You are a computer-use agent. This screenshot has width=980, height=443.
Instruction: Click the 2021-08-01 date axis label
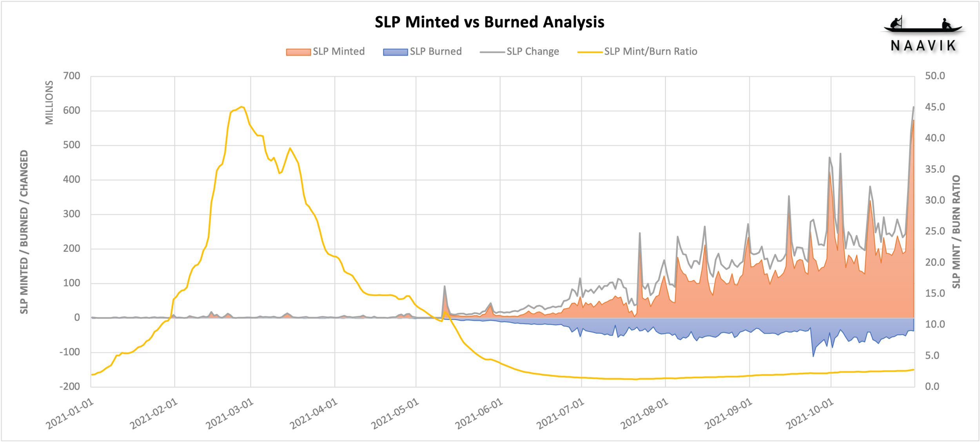coord(644,414)
